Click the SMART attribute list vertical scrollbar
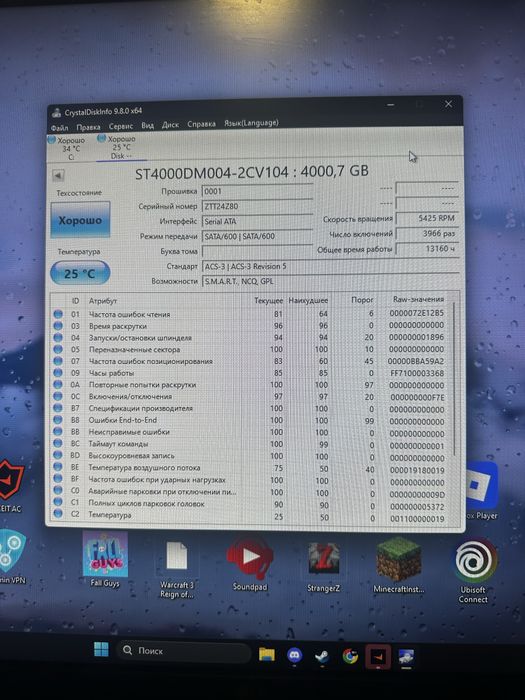The width and height of the screenshot is (525, 700). pos(454,379)
